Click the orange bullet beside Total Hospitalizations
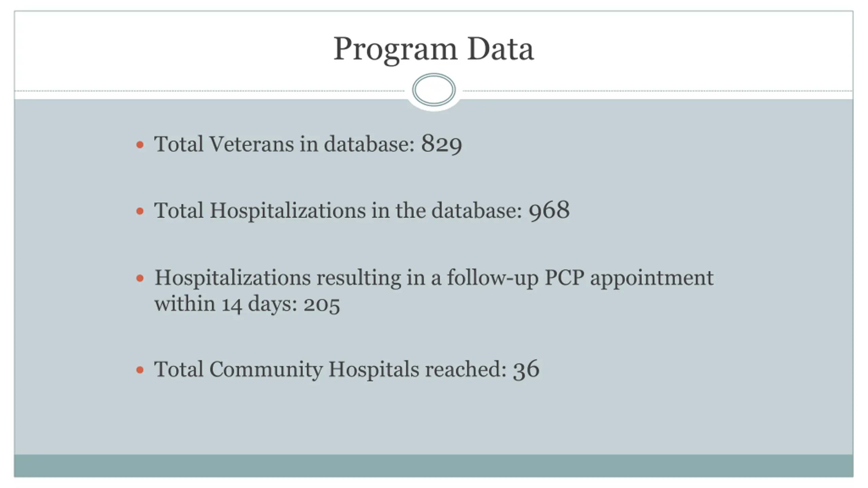Screen dimensions: 868x488 point(140,211)
